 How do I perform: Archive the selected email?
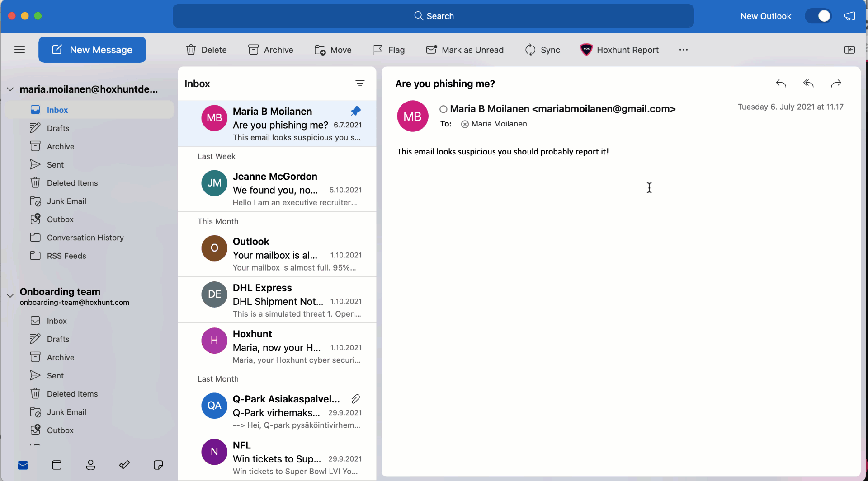click(271, 50)
